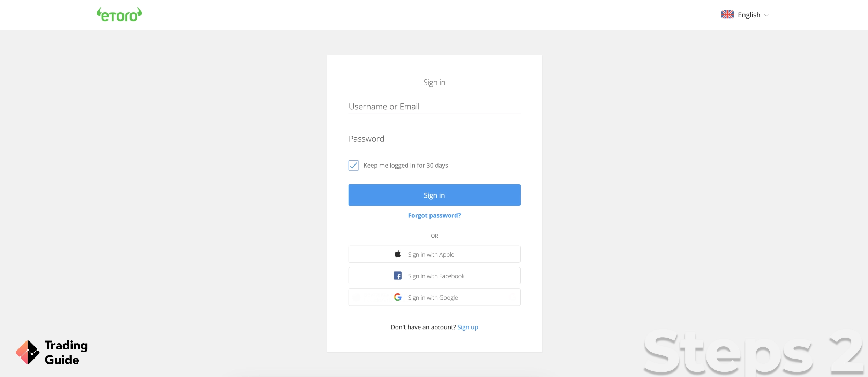
Task: Click the UK flag language icon
Action: [727, 14]
